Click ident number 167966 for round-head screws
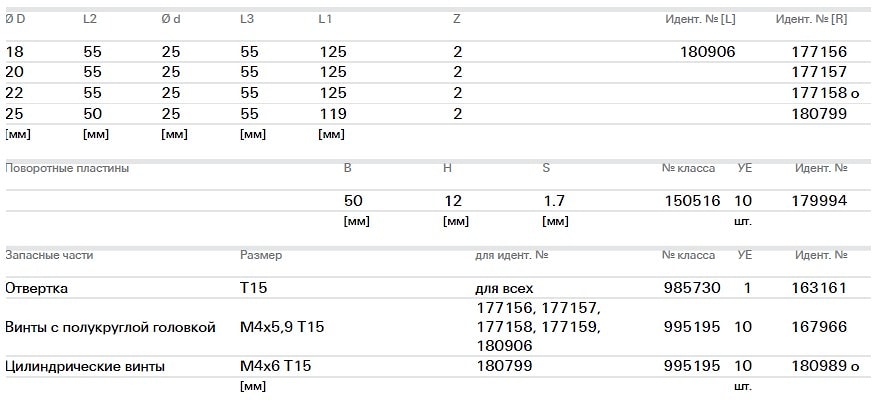876x400 pixels. [x=818, y=327]
